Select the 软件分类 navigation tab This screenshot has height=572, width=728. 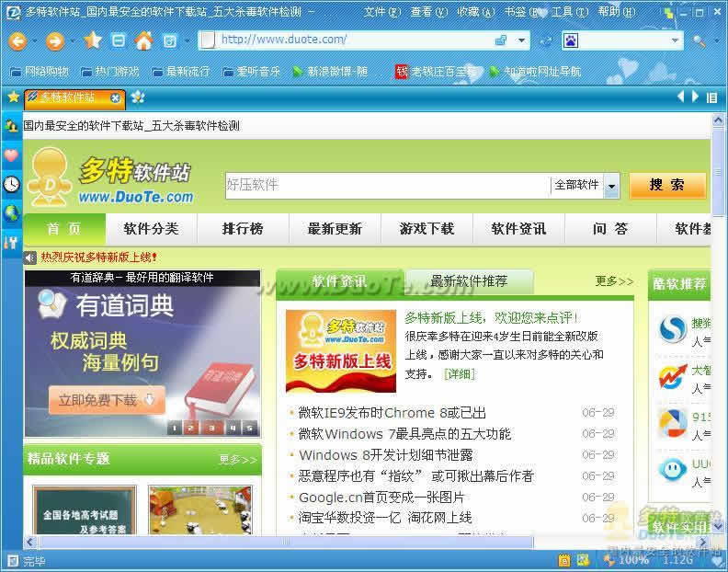click(152, 229)
